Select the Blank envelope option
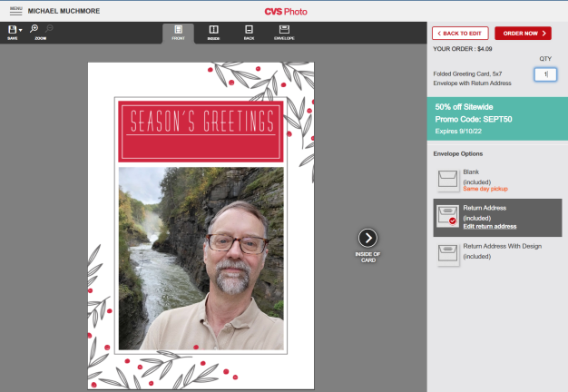 click(x=497, y=180)
